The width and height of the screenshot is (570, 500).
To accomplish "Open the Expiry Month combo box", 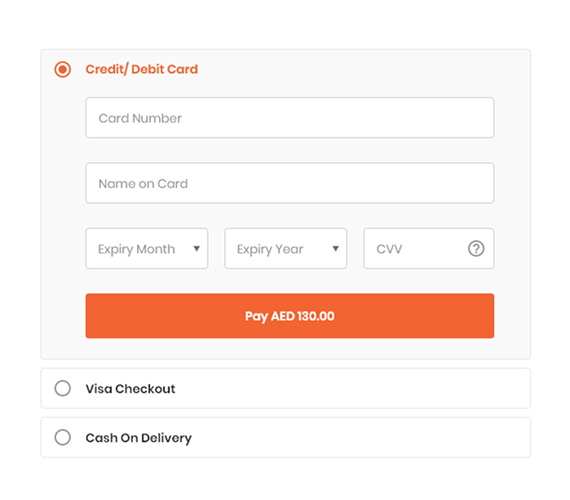I will point(147,249).
